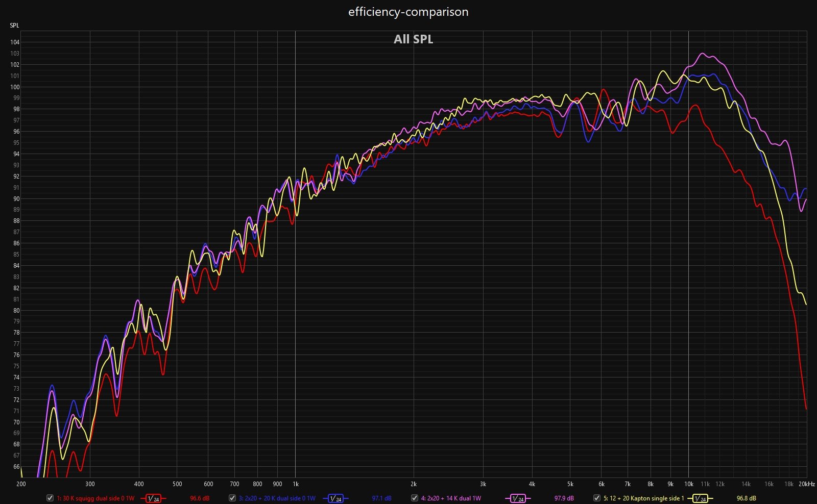Uncheck trace 1: 30 K squigg dual side

click(x=50, y=498)
